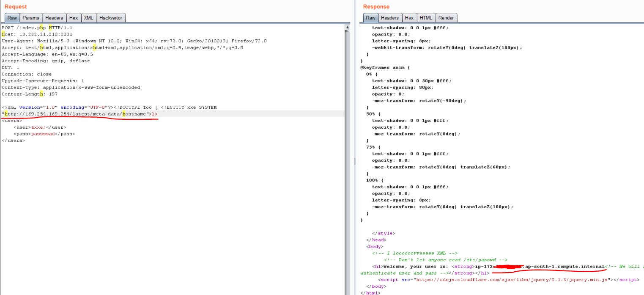Click the <user>&xxe;</user> line
The width and height of the screenshot is (644, 295).
pos(40,127)
